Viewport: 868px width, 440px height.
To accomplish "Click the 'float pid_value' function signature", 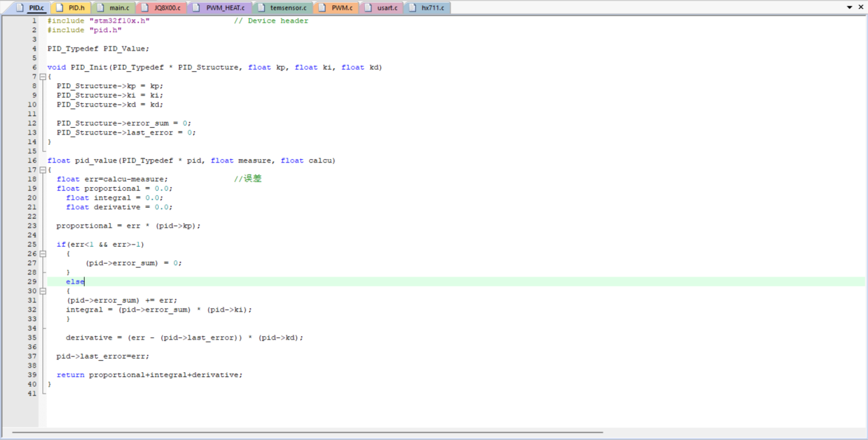I will [192, 161].
